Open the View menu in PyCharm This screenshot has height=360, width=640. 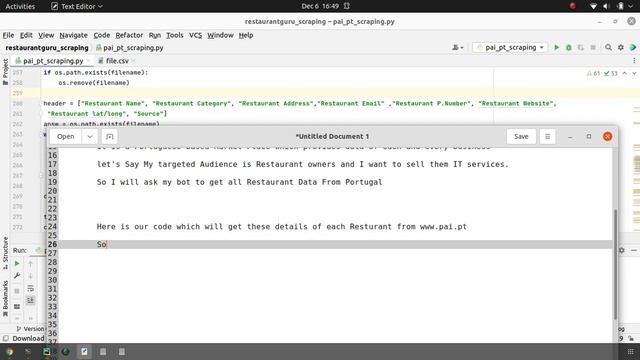tap(46, 35)
